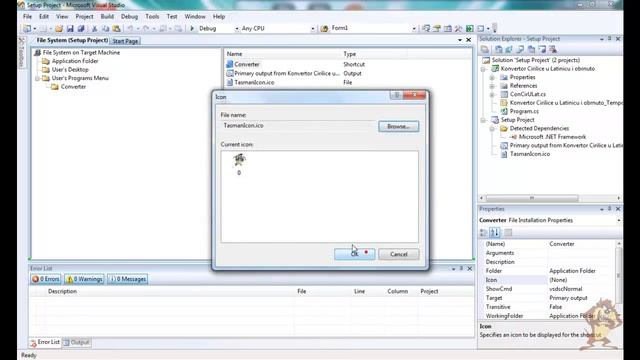Open the Tools menu
Image resolution: width=640 pixels, height=360 pixels.
click(x=152, y=17)
